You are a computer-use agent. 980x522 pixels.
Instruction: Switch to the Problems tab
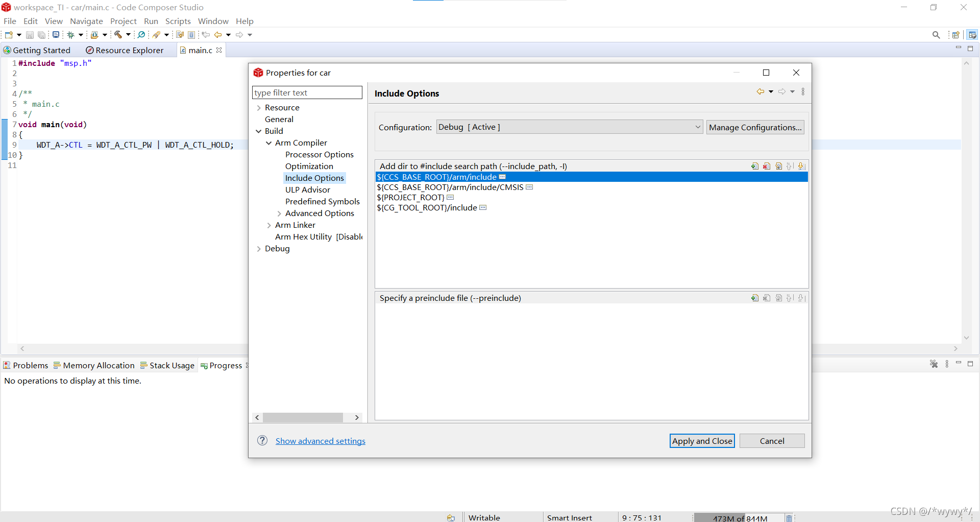pyautogui.click(x=26, y=365)
